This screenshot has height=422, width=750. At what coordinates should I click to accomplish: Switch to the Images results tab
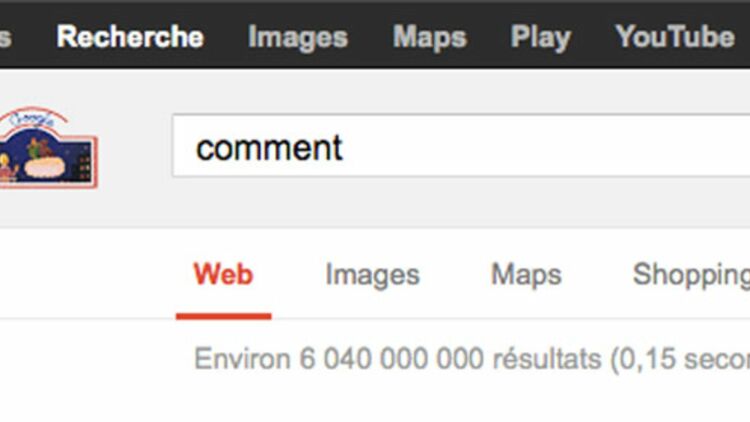pyautogui.click(x=373, y=276)
